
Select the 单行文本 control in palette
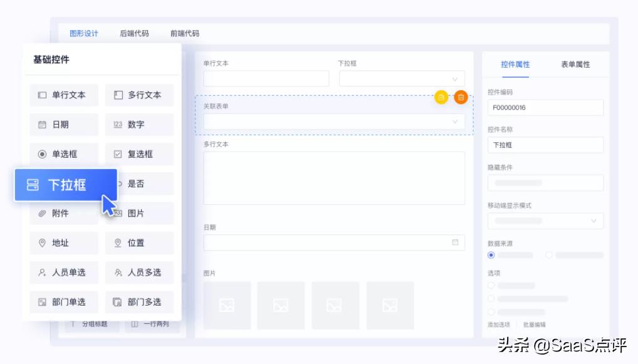pyautogui.click(x=63, y=95)
